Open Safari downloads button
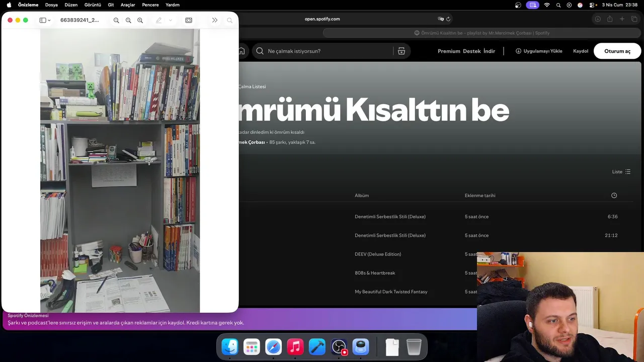 [598, 19]
